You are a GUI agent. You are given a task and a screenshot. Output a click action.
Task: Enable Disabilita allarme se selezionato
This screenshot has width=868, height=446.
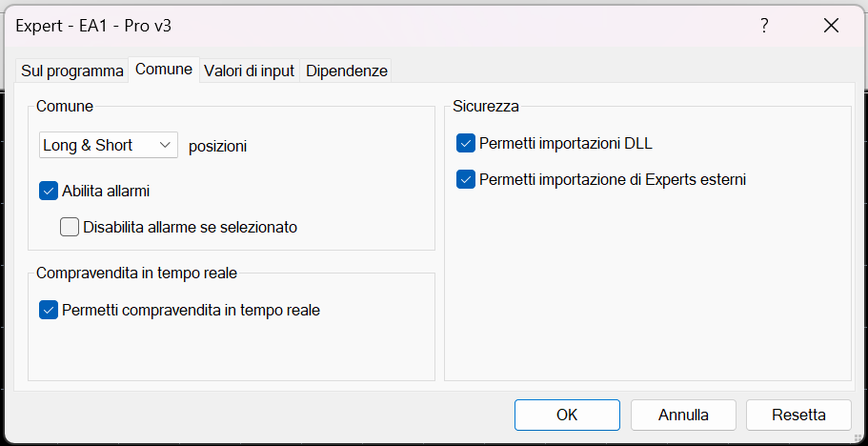pos(70,227)
